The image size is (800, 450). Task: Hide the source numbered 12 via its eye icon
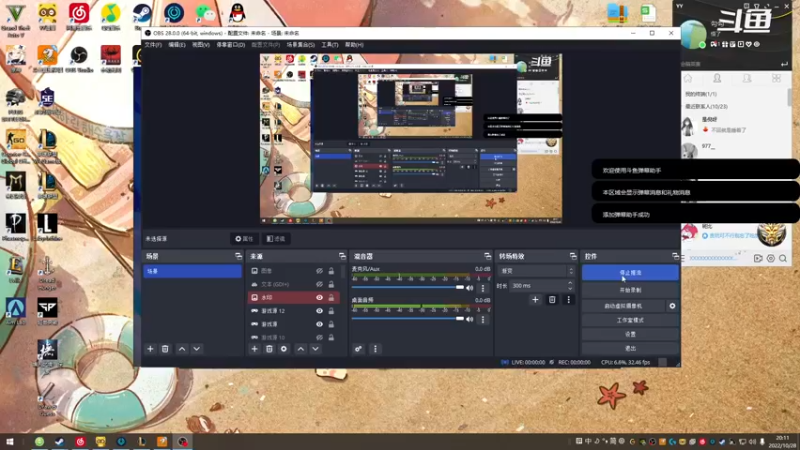pyautogui.click(x=319, y=311)
